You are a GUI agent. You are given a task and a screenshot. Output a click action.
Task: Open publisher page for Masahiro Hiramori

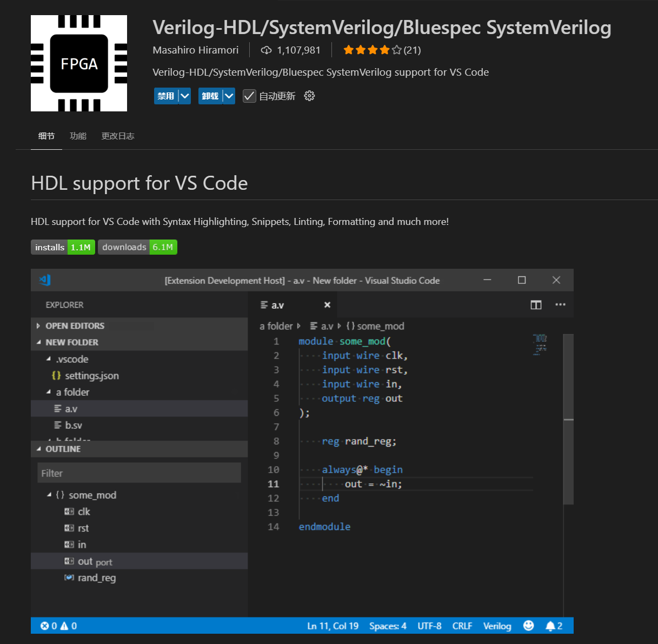(x=196, y=50)
